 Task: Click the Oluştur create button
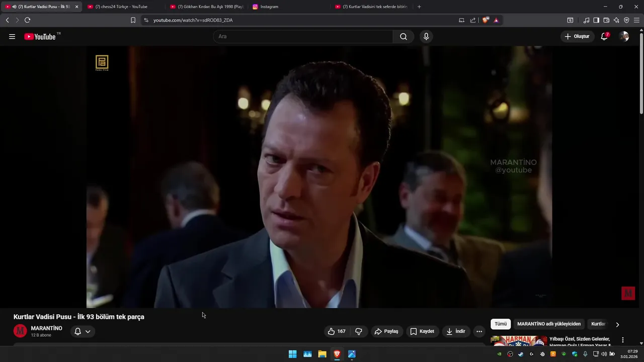click(577, 36)
